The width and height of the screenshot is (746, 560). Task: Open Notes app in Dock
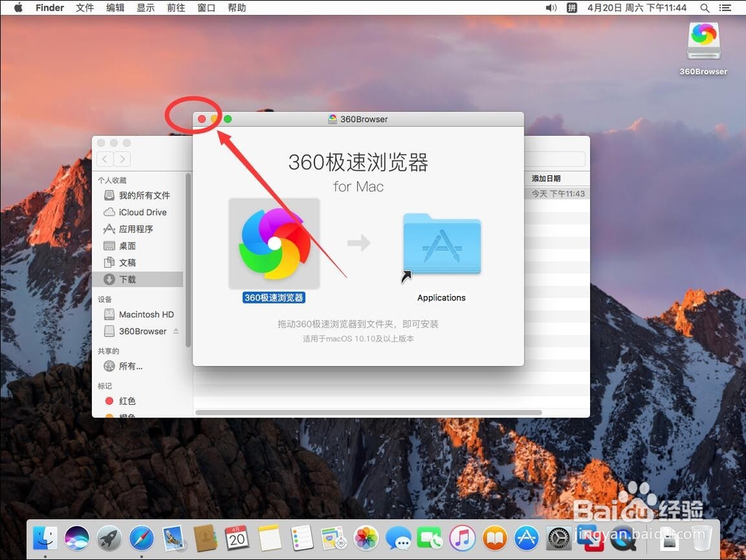click(x=270, y=538)
